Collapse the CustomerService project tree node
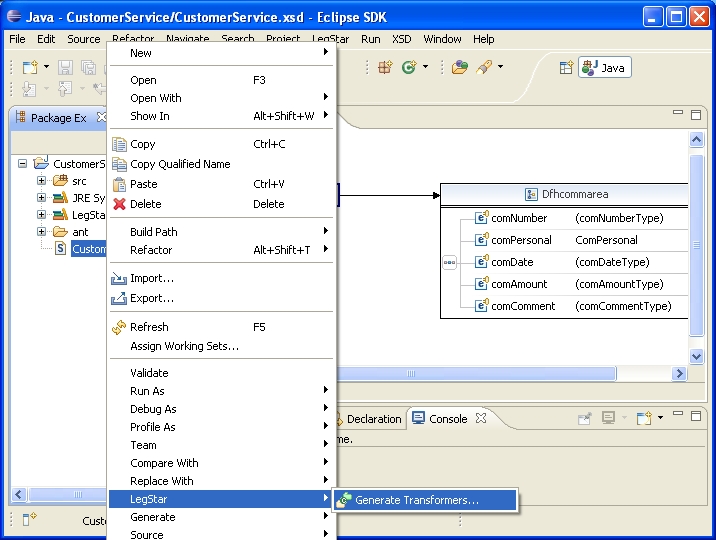Screen dimensions: 716x540 (22, 163)
